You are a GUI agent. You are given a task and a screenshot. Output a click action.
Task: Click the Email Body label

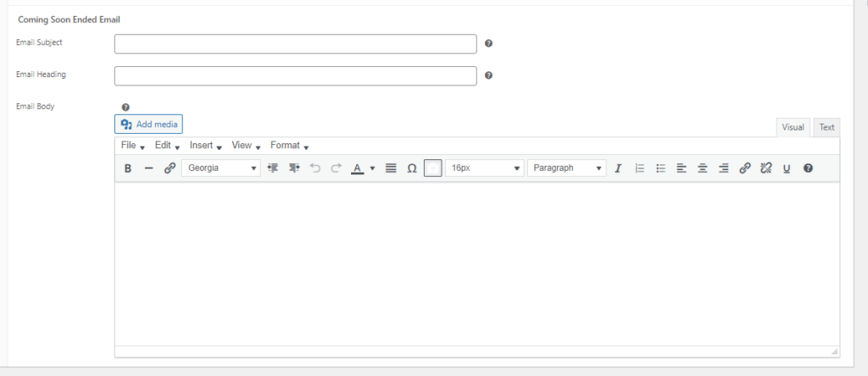pyautogui.click(x=36, y=107)
